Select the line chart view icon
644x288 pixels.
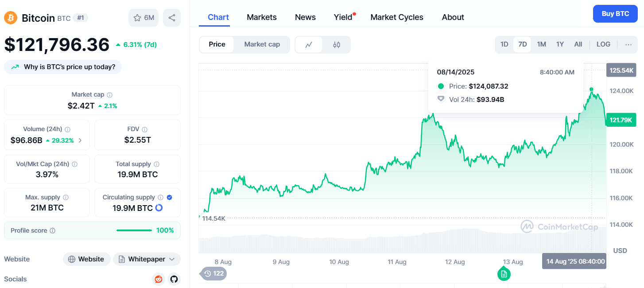(309, 44)
